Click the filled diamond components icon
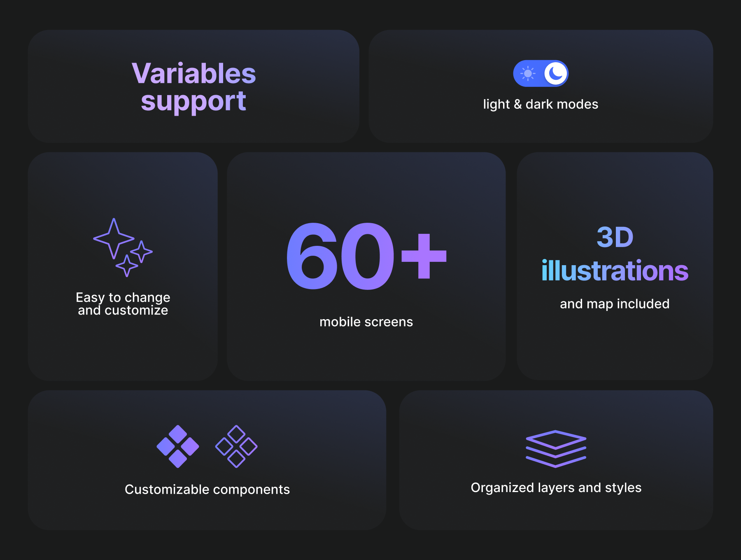741x560 pixels. click(178, 446)
